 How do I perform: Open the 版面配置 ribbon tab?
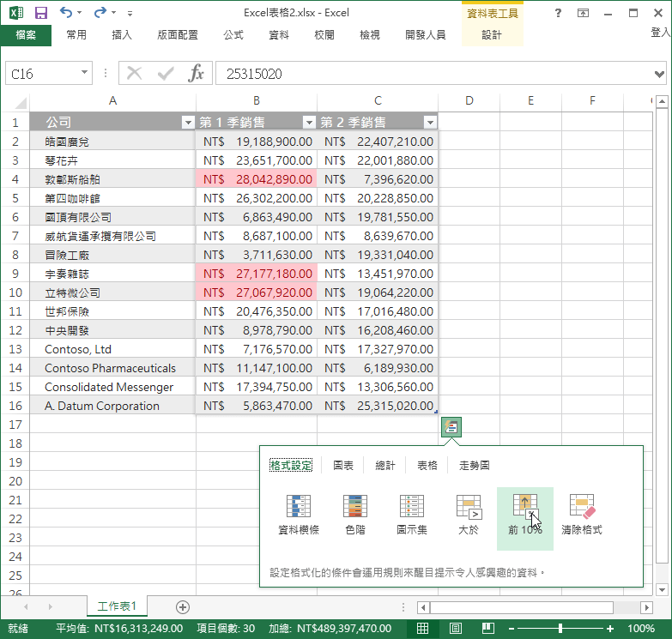(178, 34)
